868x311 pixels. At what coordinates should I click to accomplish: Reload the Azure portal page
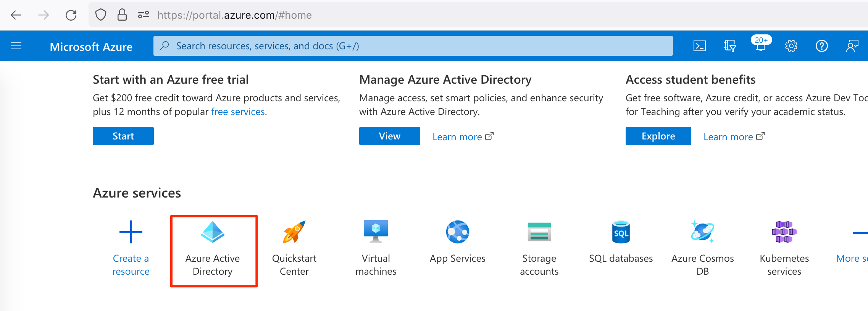(71, 15)
